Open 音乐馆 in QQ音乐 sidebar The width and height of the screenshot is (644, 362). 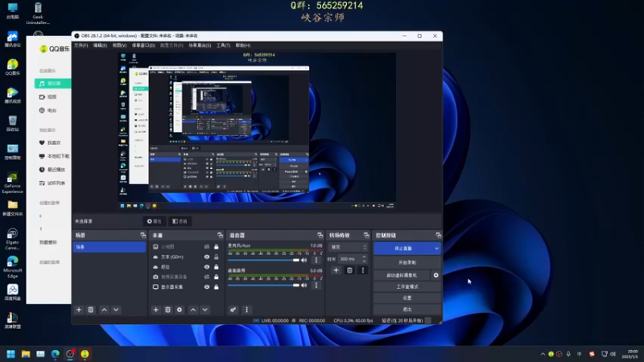52,84
